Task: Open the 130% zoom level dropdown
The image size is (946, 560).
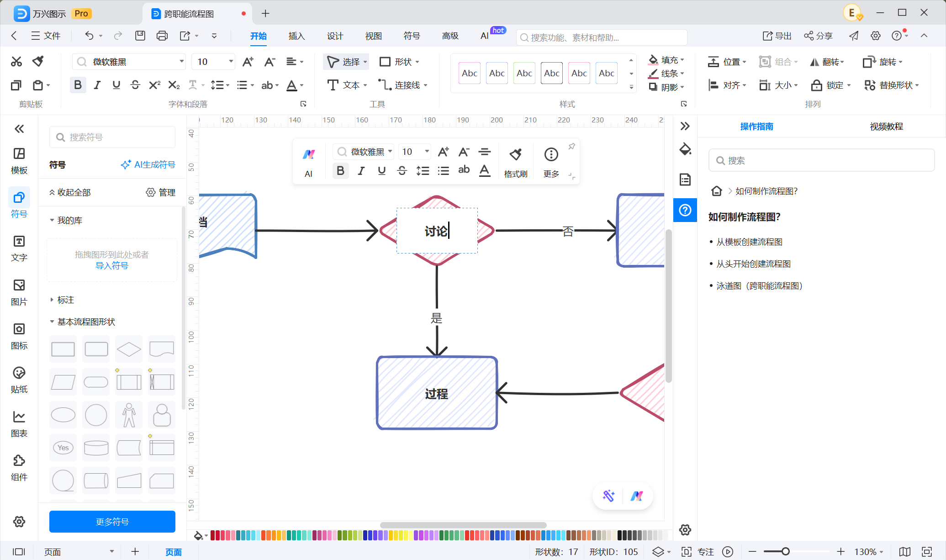Action: [869, 552]
